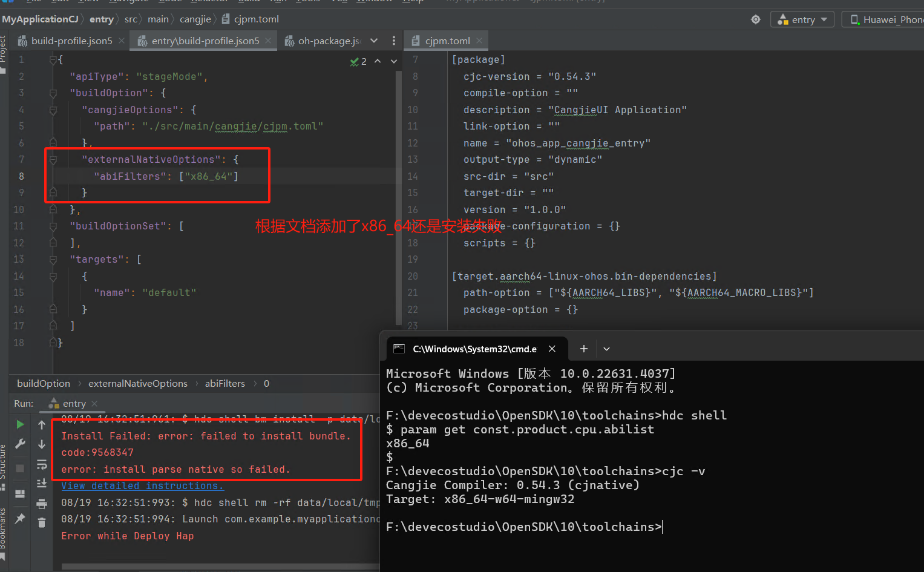This screenshot has height=572, width=924.
Task: Click the error code:9568347 line
Action: point(97,453)
